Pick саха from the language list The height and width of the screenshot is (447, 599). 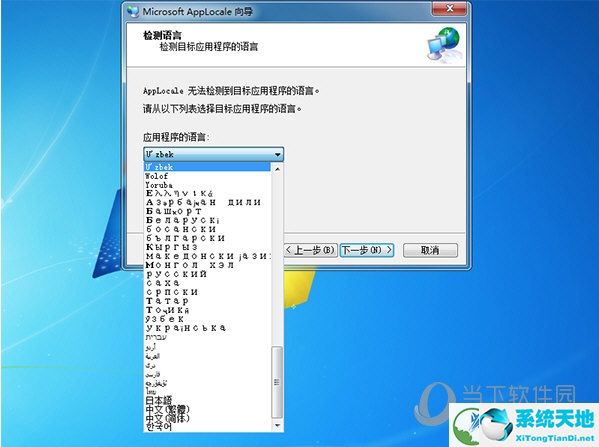click(x=207, y=283)
